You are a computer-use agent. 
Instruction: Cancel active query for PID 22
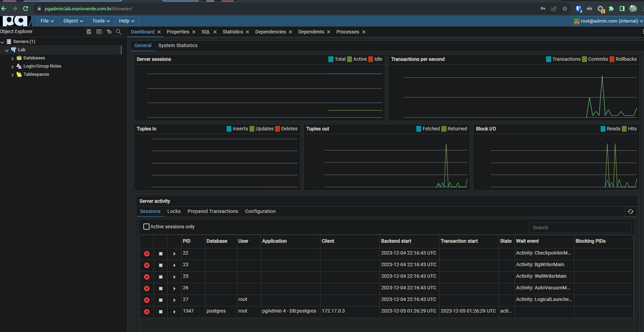point(160,254)
